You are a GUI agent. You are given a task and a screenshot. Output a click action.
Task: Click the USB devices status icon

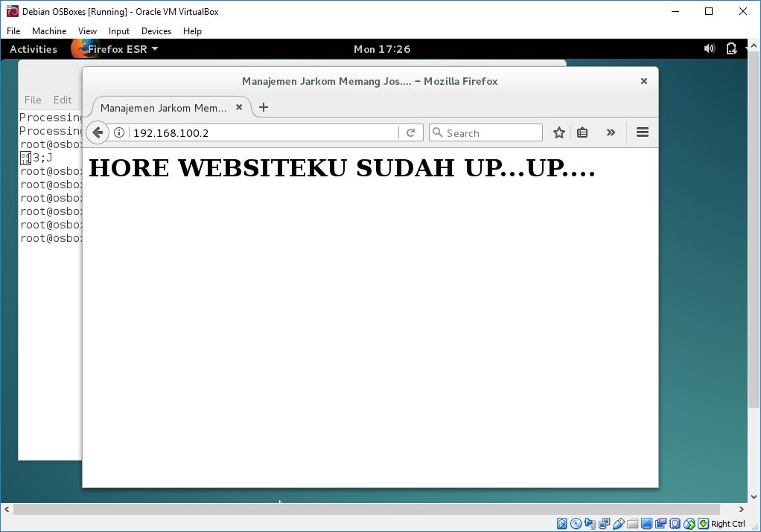[x=619, y=523]
